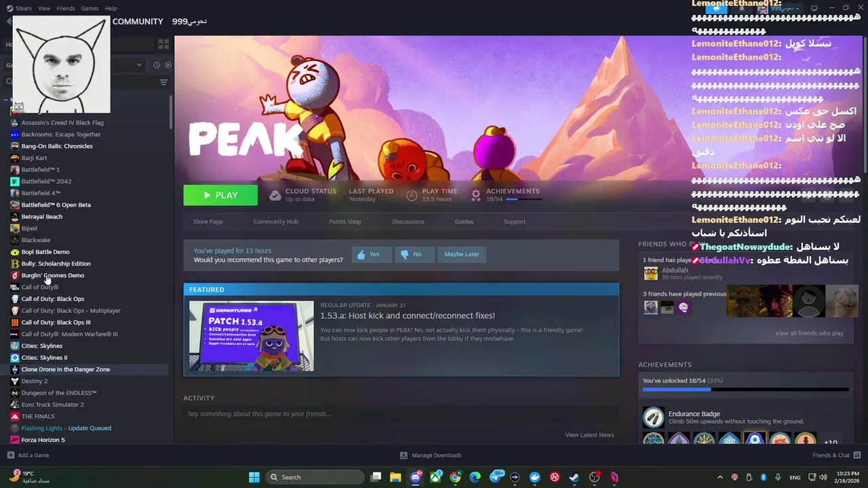
Task: Open PEAK Store Page link
Action: click(208, 222)
